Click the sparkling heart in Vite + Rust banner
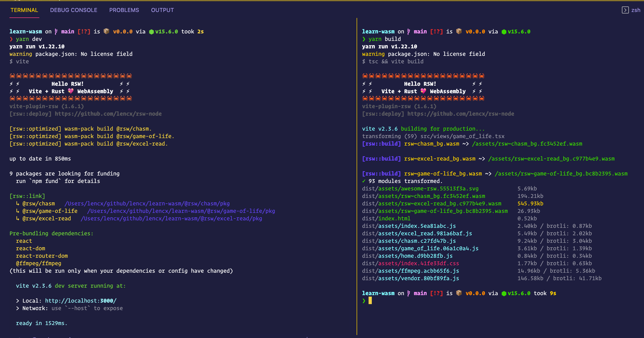The width and height of the screenshot is (644, 338). tap(71, 91)
